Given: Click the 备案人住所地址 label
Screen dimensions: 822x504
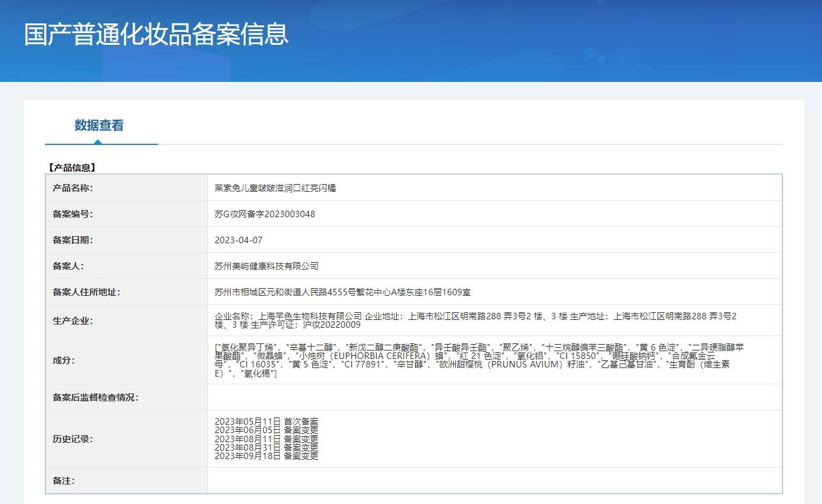Looking at the screenshot, I should (86, 292).
